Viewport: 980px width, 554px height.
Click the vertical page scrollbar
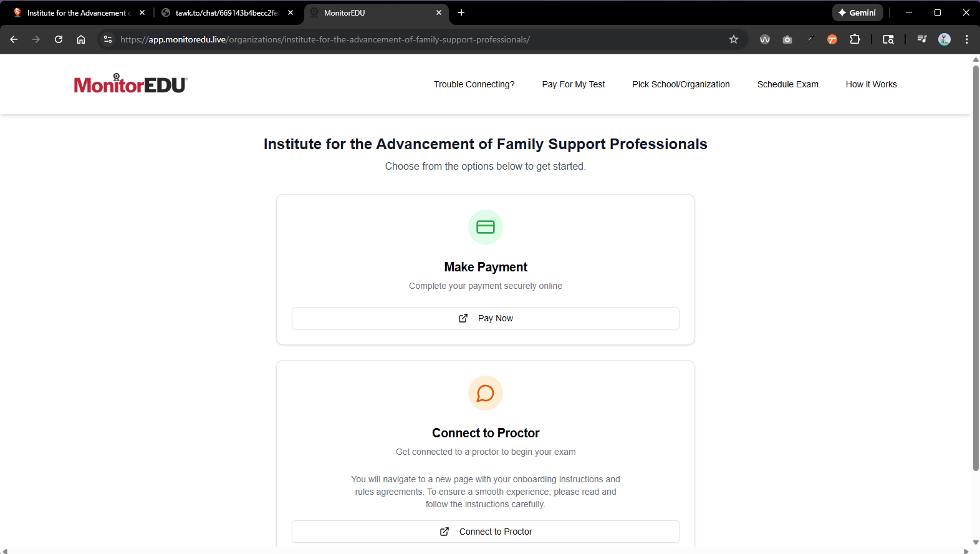click(x=976, y=268)
